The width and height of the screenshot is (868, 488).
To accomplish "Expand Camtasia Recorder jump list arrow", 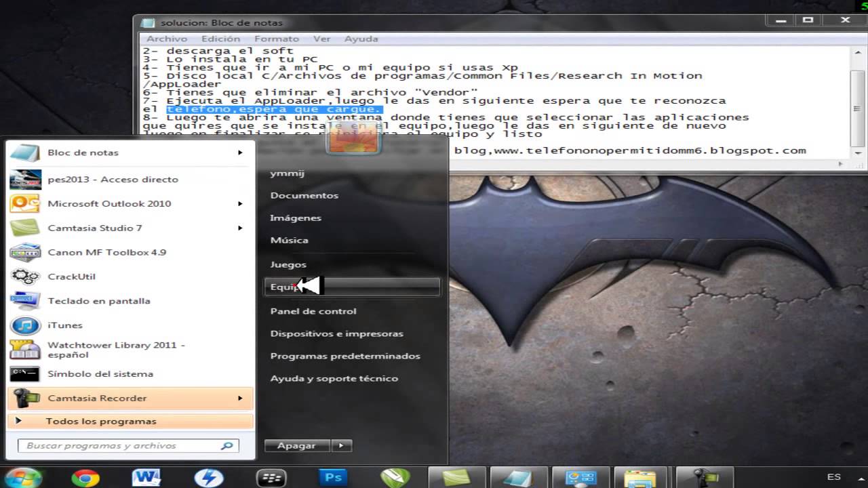I will [240, 398].
